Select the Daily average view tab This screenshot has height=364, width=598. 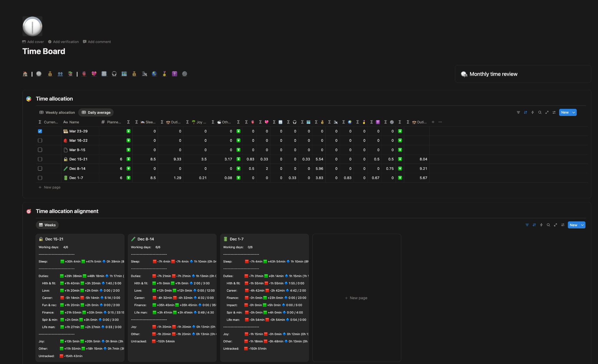96,112
